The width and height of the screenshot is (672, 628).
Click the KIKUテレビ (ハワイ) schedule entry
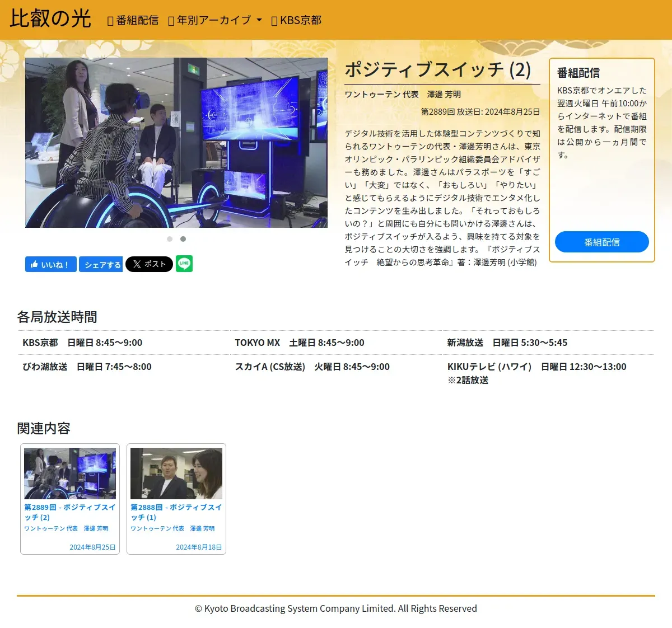click(x=536, y=373)
